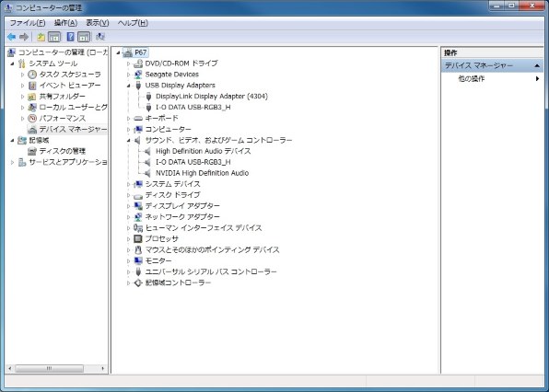
Task: Collapse the システム ツール node in left tree
Action: (13, 63)
